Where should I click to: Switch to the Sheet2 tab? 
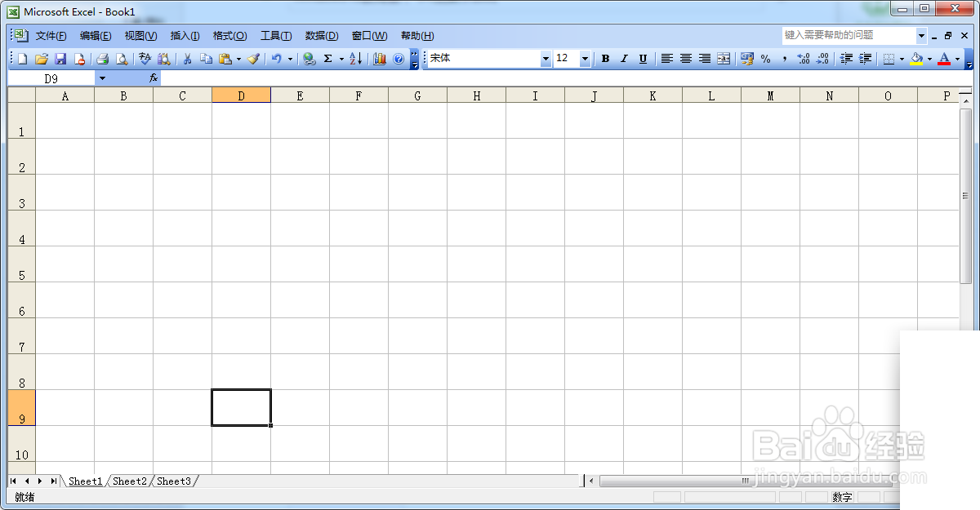[x=130, y=481]
